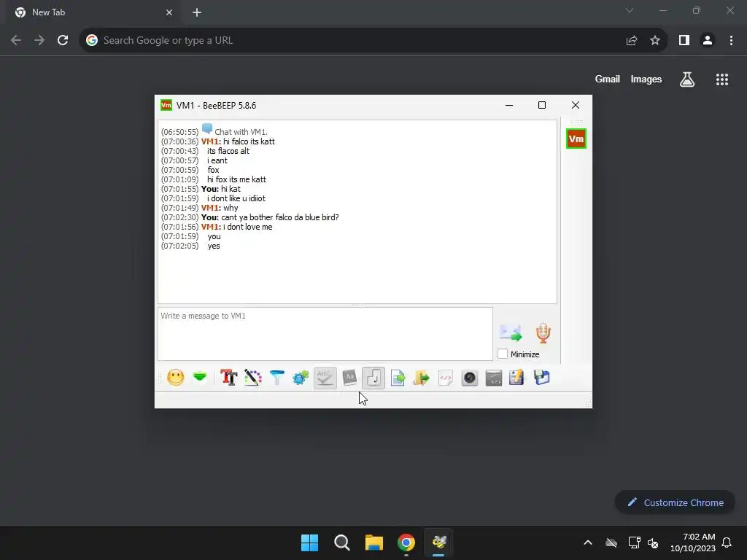Click the message 'i dont like u idiiot'

tap(236, 198)
